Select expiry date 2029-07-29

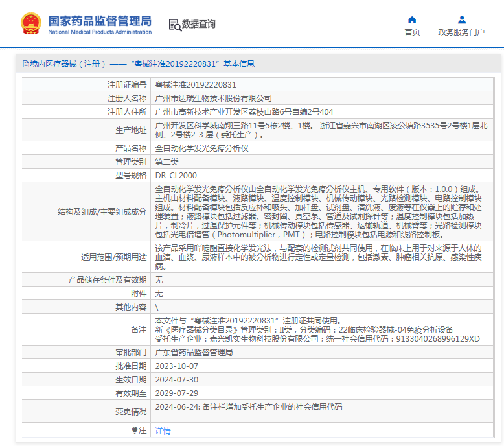177,393
